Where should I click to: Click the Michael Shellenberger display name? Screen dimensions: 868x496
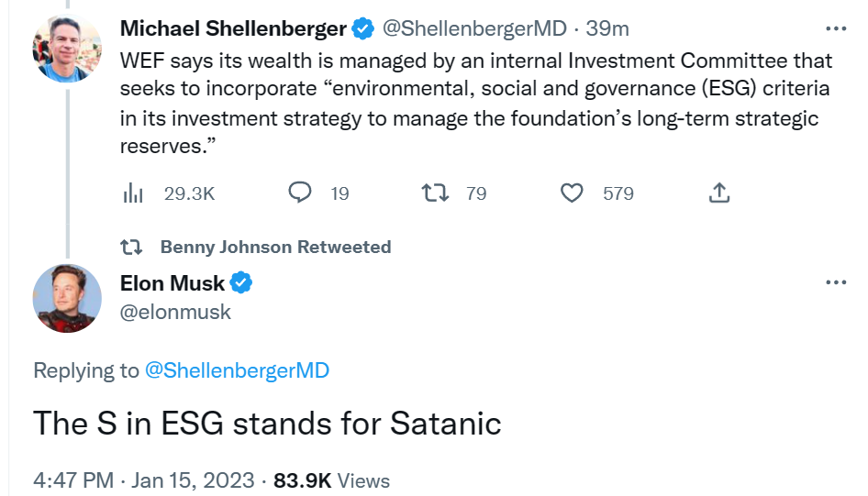click(233, 29)
